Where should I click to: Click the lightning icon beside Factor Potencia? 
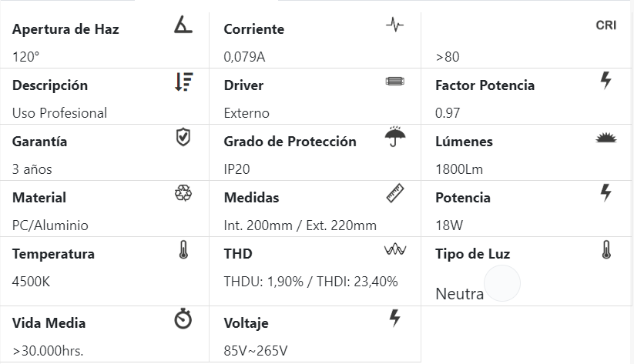tap(605, 80)
